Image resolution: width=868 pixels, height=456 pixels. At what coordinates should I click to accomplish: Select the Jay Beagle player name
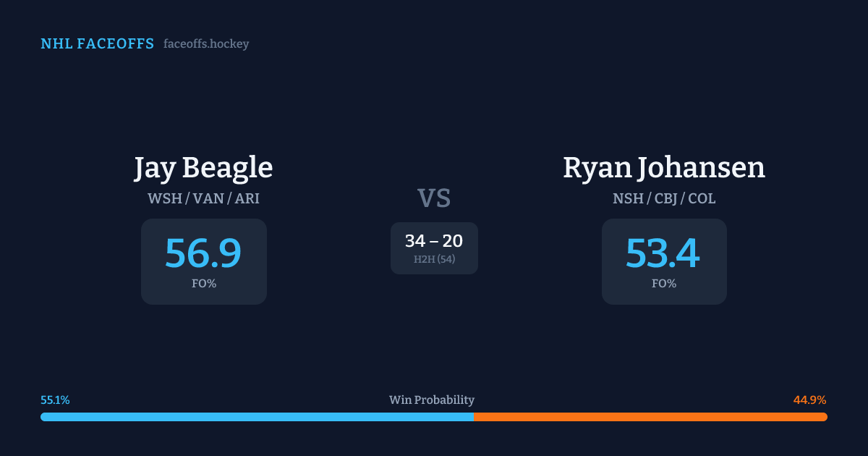203,168
